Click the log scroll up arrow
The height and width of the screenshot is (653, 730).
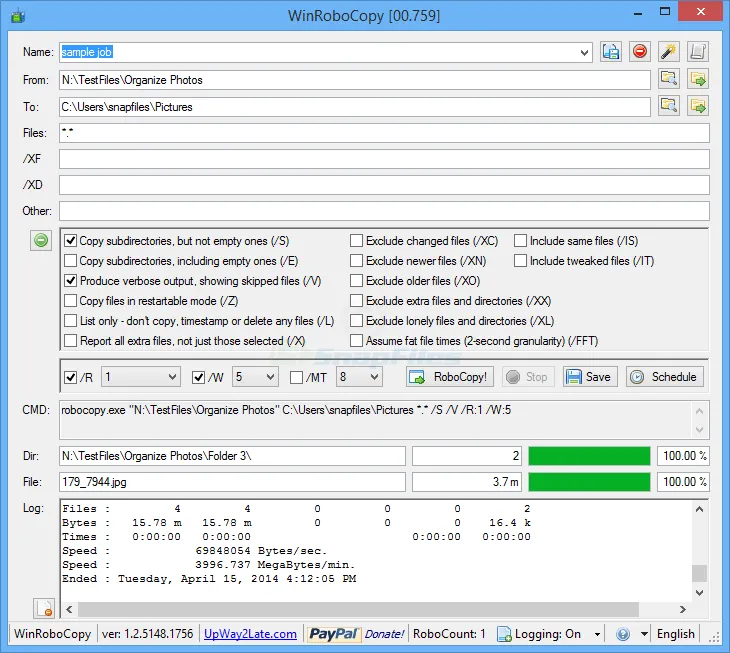point(699,509)
